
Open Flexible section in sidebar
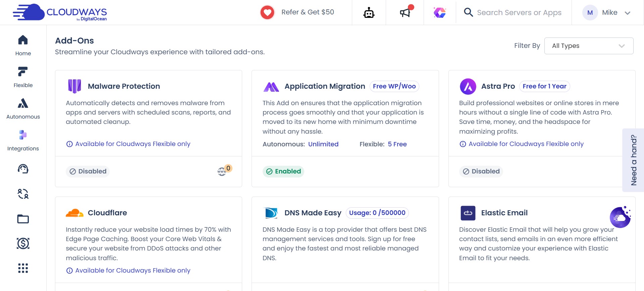[x=23, y=77]
